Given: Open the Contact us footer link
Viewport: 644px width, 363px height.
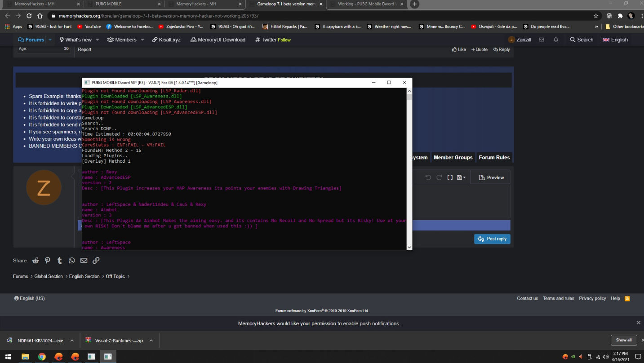Looking at the screenshot, I should coord(527,298).
